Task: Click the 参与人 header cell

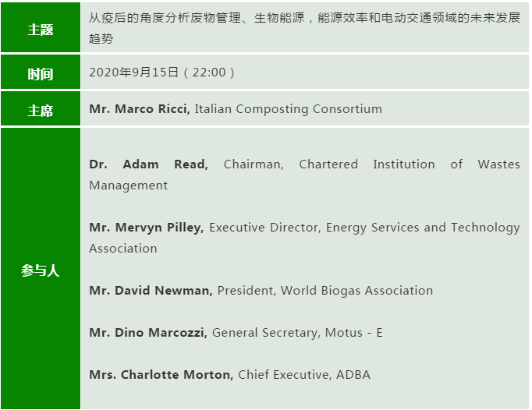Action: tap(41, 270)
